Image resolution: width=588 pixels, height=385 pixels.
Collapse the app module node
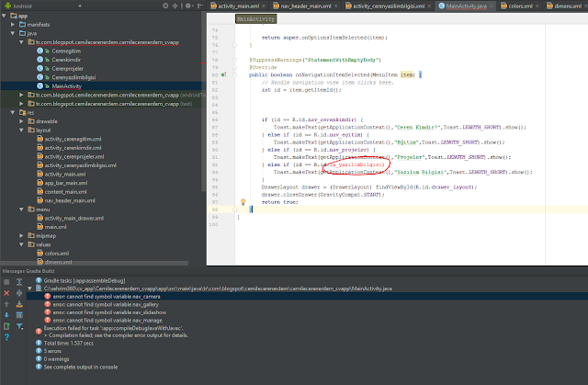click(4, 16)
